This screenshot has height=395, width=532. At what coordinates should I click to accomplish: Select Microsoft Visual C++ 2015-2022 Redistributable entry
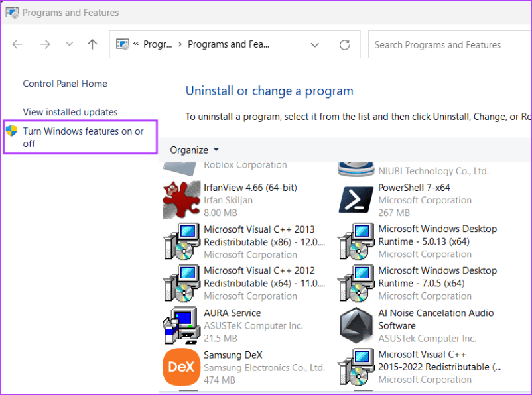pos(356,367)
